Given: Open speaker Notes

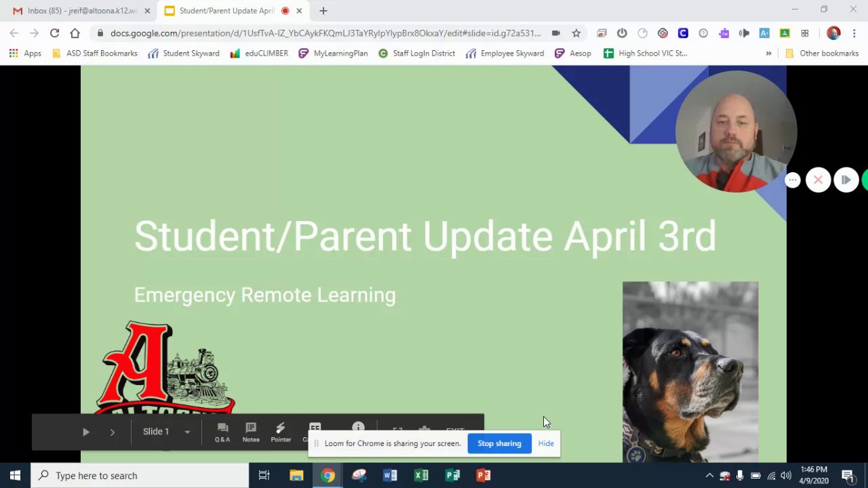Looking at the screenshot, I should pos(251,432).
